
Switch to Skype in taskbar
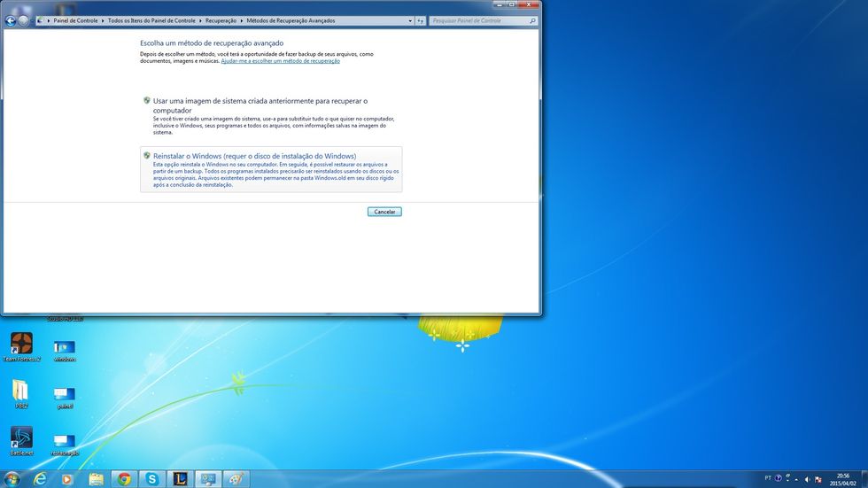tap(151, 479)
